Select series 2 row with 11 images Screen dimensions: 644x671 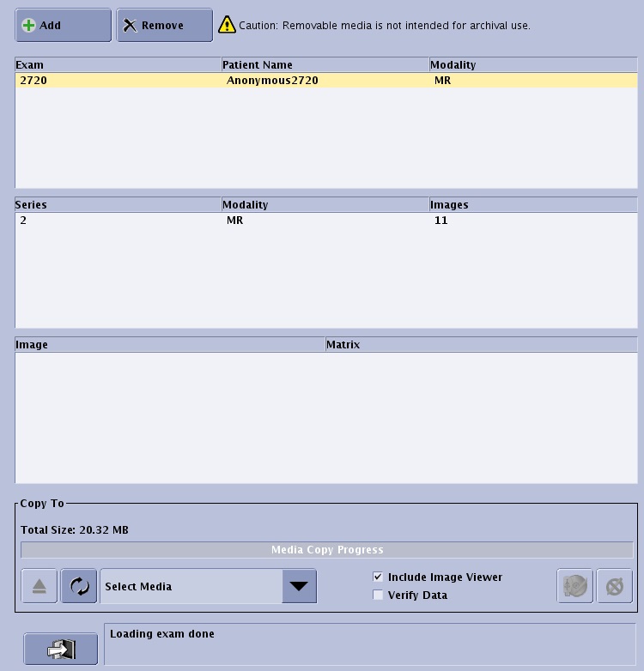click(x=325, y=221)
